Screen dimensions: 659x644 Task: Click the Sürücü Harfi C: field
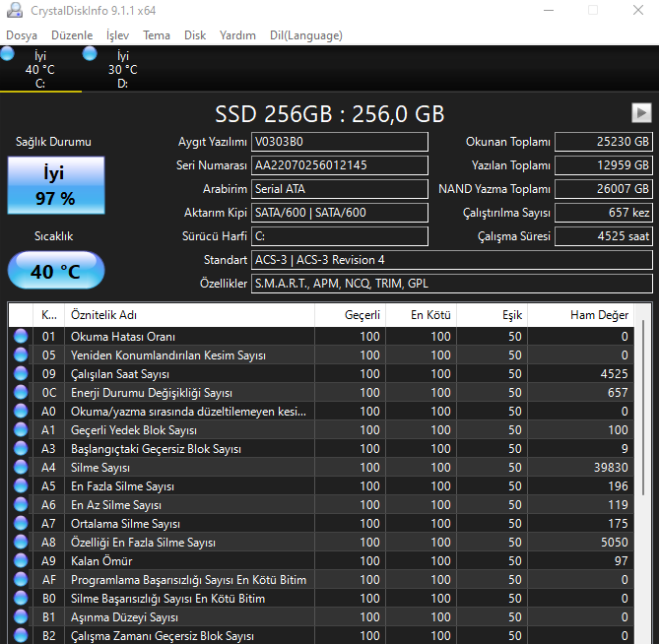pyautogui.click(x=340, y=236)
